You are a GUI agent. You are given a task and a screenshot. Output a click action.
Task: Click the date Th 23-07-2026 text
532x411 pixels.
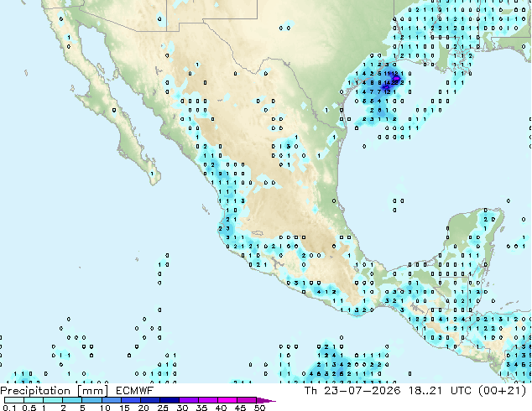point(352,391)
